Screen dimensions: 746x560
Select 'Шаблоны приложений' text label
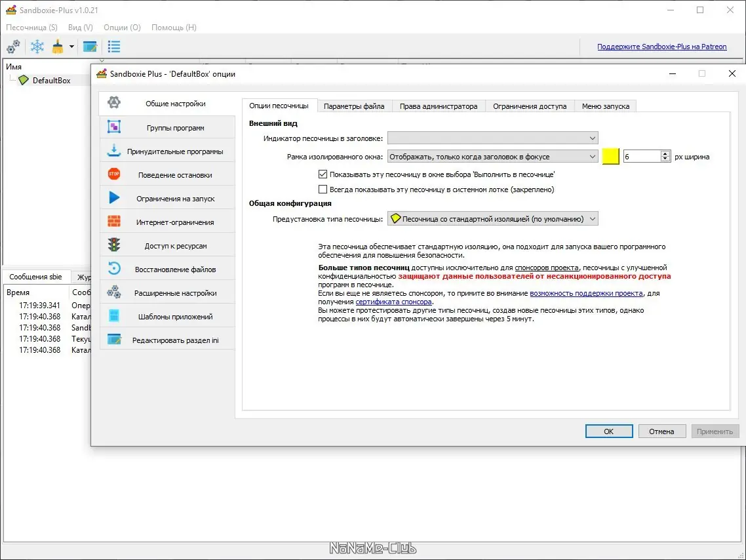point(176,317)
